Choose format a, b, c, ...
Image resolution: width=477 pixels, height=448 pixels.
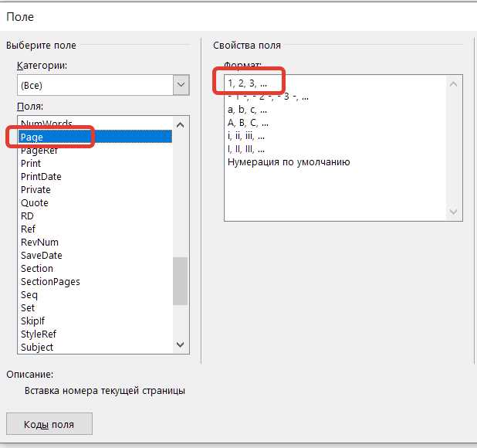click(x=335, y=110)
